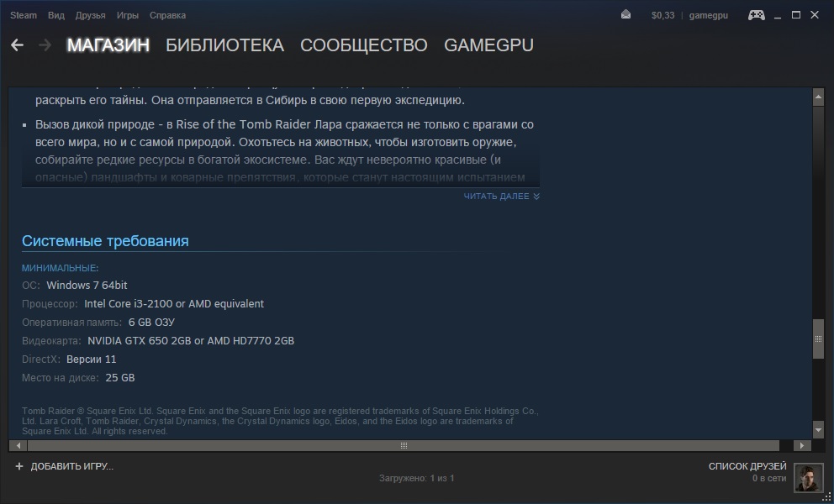Viewport: 834px width, 504px height.
Task: Open the Игры menu
Action: pos(128,15)
